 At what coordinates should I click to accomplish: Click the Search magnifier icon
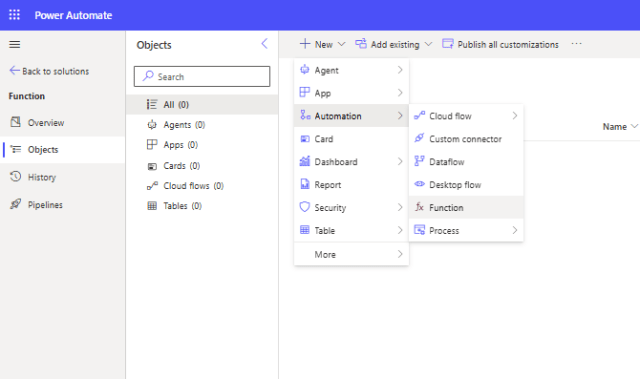click(x=148, y=76)
